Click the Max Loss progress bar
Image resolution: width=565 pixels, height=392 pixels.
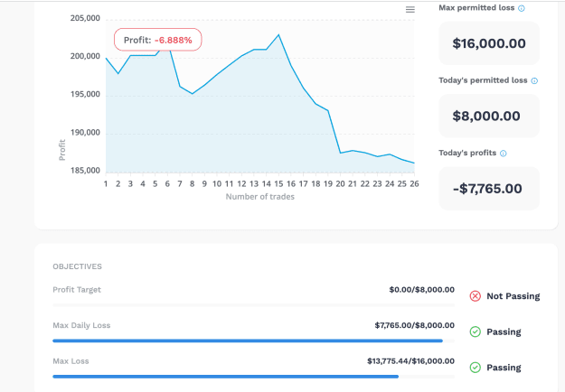click(254, 377)
